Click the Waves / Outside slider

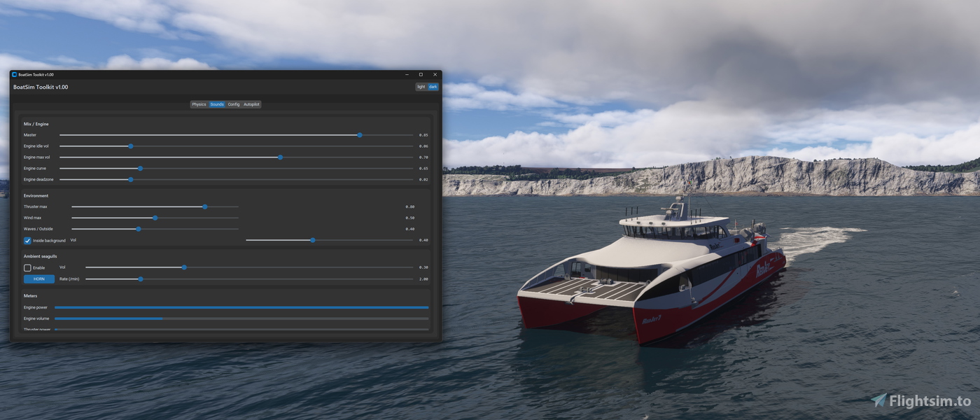(137, 229)
